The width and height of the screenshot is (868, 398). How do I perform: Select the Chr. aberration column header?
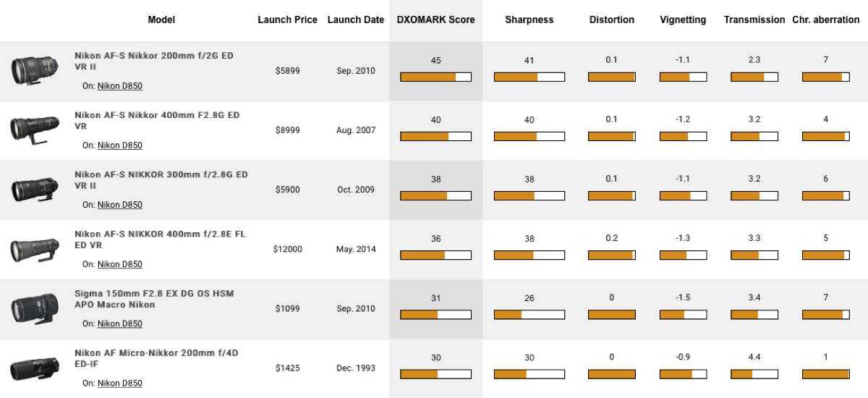click(826, 20)
